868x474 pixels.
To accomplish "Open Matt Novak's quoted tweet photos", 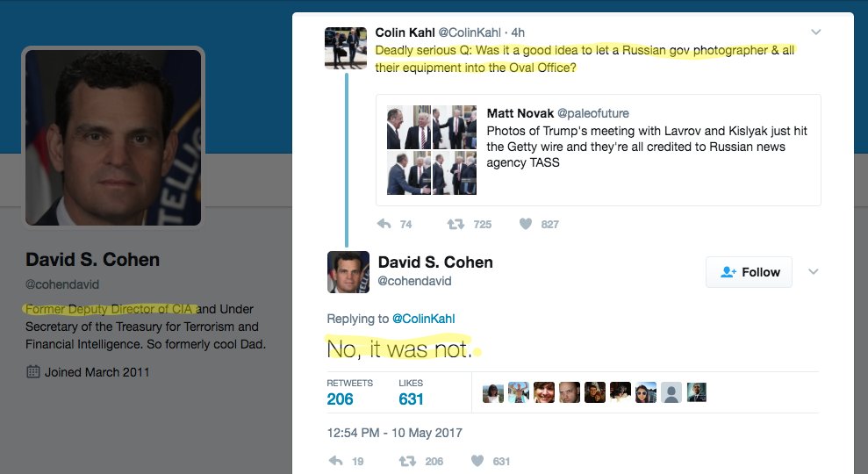I will coord(432,150).
